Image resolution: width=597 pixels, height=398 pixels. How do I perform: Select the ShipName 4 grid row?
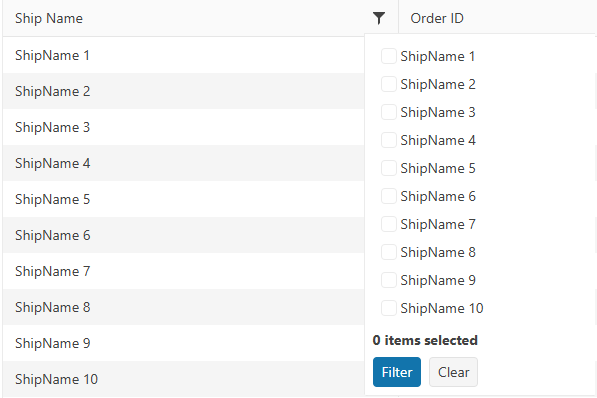184,163
